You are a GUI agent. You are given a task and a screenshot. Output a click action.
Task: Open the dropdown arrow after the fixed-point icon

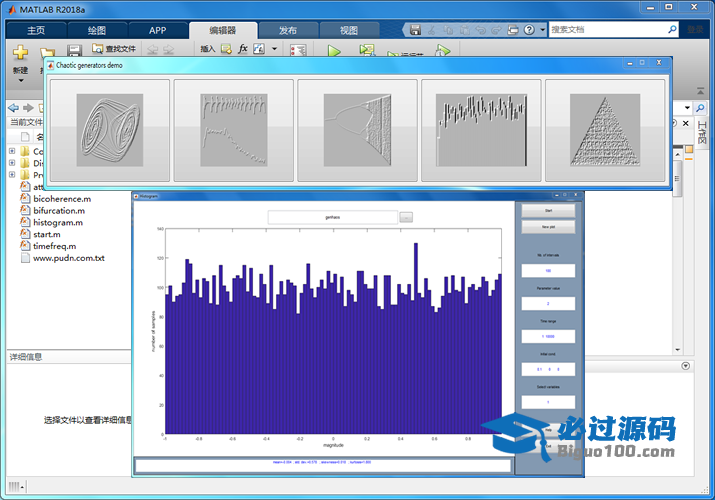tap(275, 49)
